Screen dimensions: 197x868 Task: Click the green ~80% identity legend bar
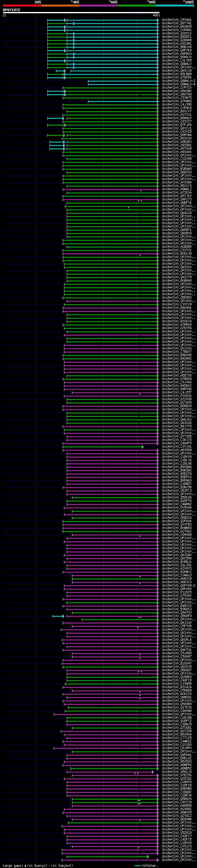click(x=137, y=6)
